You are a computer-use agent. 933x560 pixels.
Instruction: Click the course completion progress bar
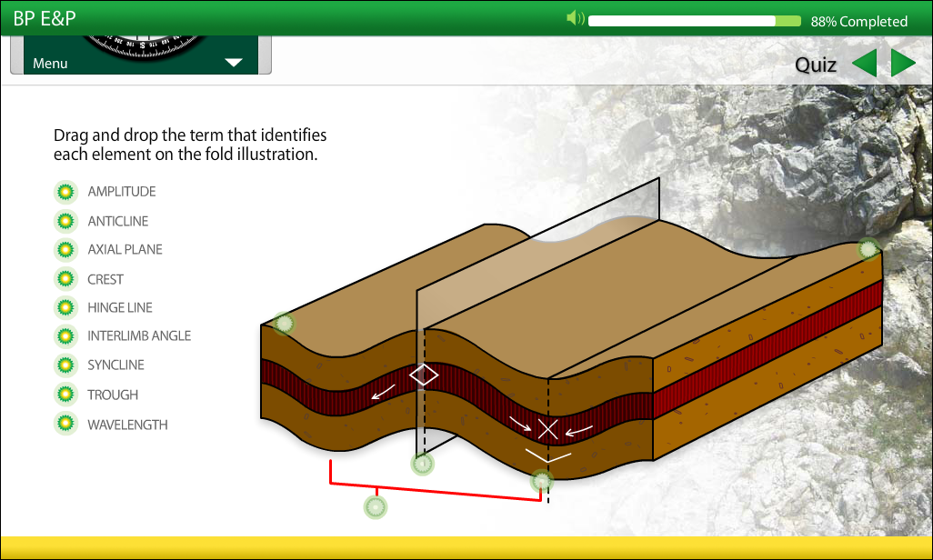point(694,21)
